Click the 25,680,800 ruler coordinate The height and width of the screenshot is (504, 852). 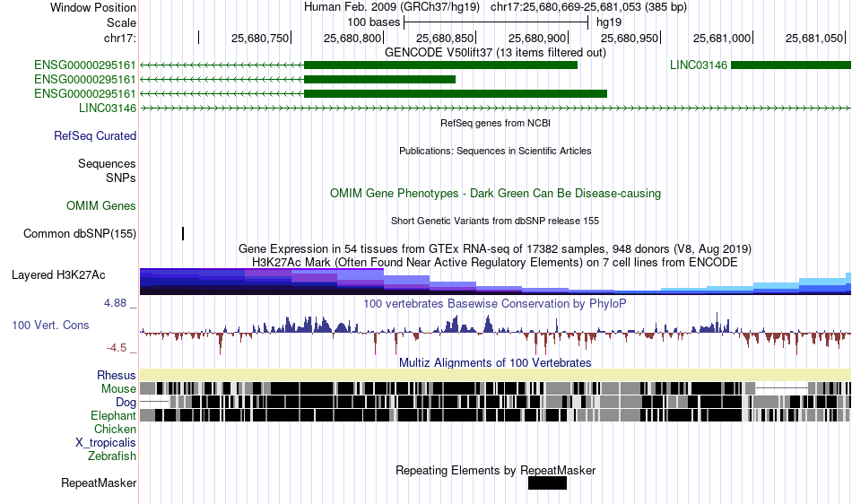click(352, 38)
